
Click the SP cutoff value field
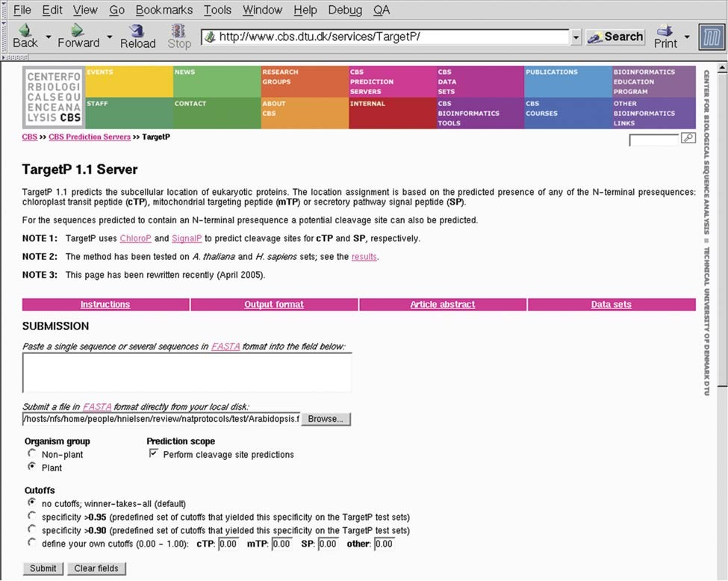tap(328, 544)
